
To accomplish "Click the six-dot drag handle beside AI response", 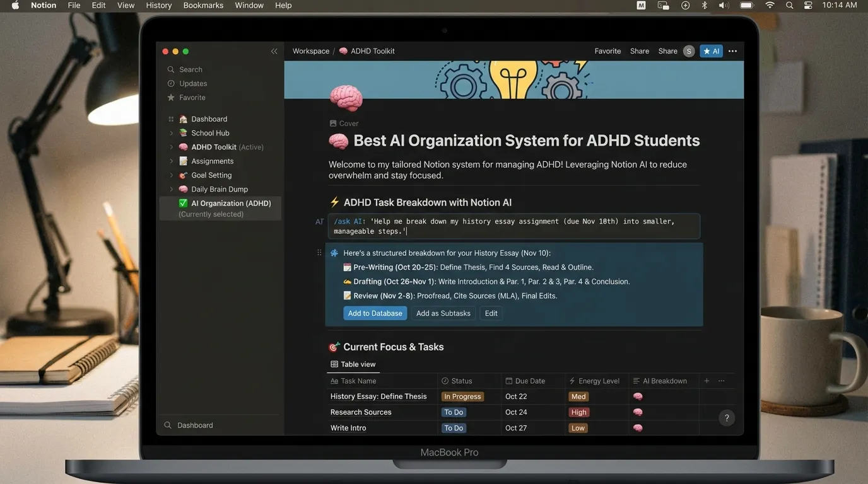I will 319,253.
